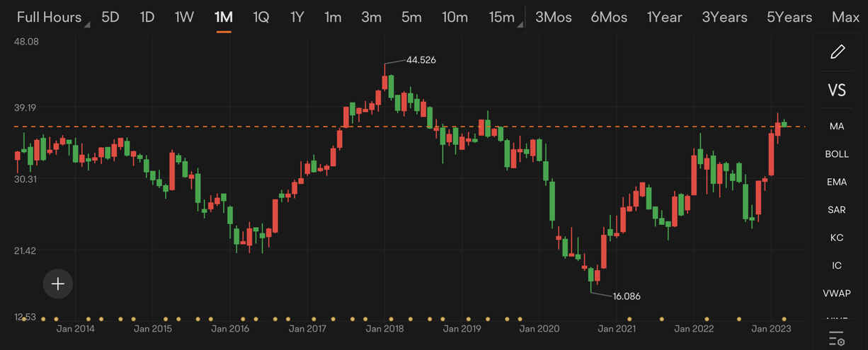Click the 30.31 axis value
The width and height of the screenshot is (868, 350).
tap(26, 180)
